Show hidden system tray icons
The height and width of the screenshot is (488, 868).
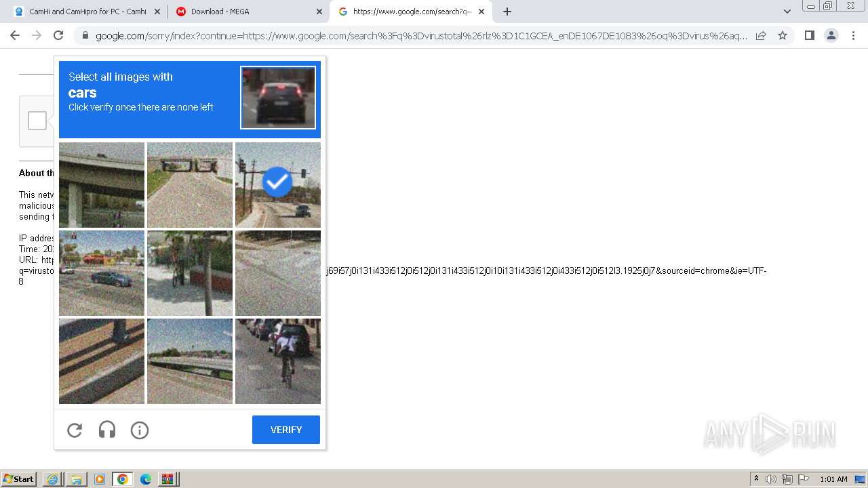756,479
